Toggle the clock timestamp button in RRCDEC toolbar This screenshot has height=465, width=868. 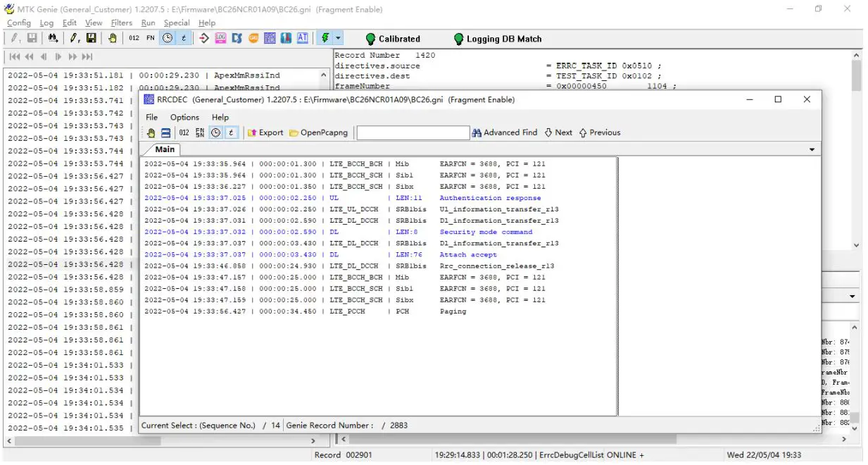pos(215,132)
